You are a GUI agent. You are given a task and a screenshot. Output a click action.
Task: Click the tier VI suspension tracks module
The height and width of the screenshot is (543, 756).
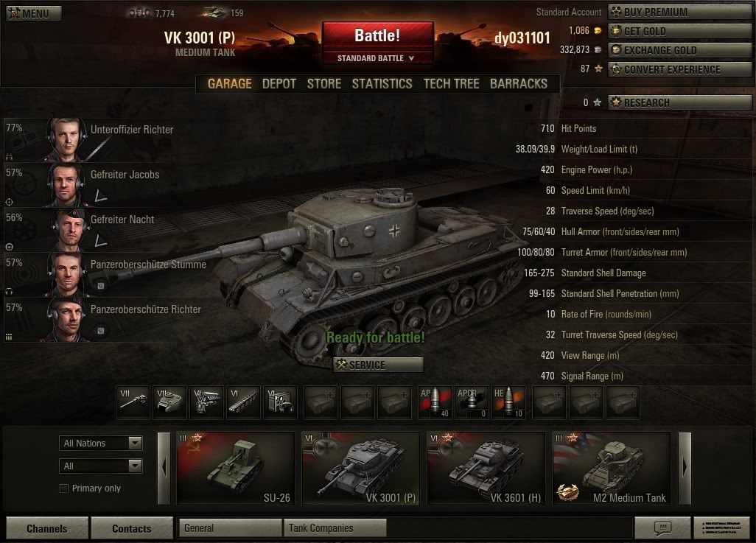pos(243,402)
